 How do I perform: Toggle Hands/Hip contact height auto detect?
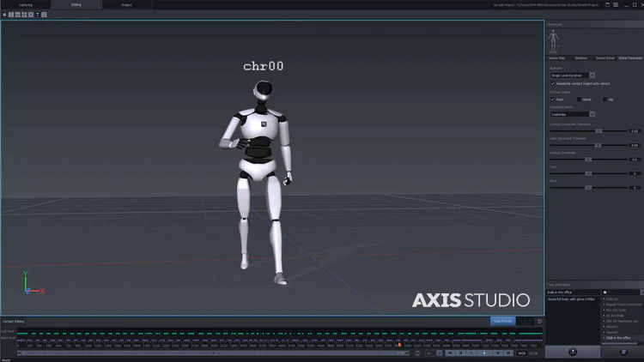pos(552,84)
